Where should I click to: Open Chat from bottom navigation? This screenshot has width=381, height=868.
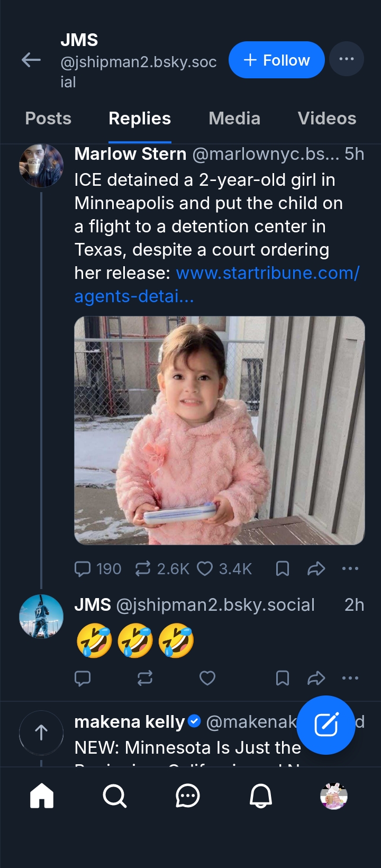(x=187, y=795)
